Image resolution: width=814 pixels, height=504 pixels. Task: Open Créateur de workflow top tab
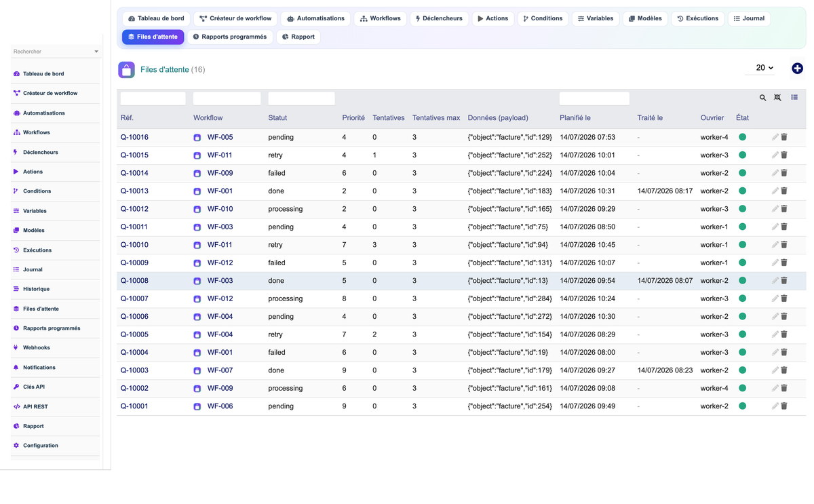coord(235,18)
